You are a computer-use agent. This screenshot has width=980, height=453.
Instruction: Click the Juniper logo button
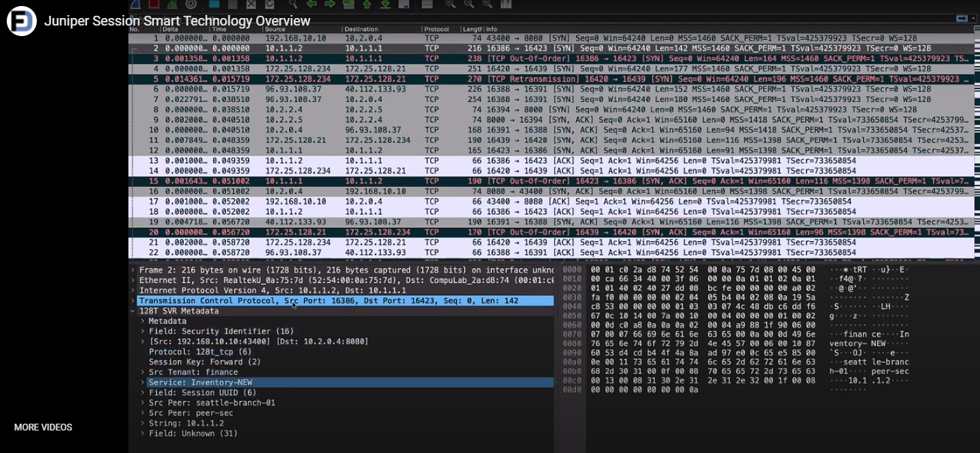coord(22,21)
